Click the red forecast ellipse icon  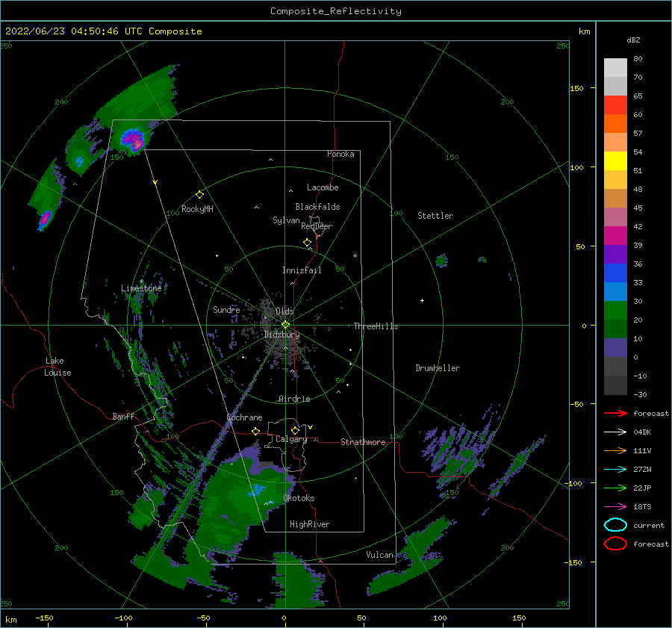tap(615, 544)
